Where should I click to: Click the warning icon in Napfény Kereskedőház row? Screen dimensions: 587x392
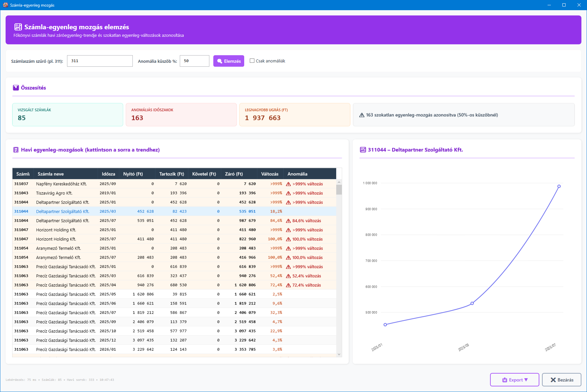tap(288, 184)
